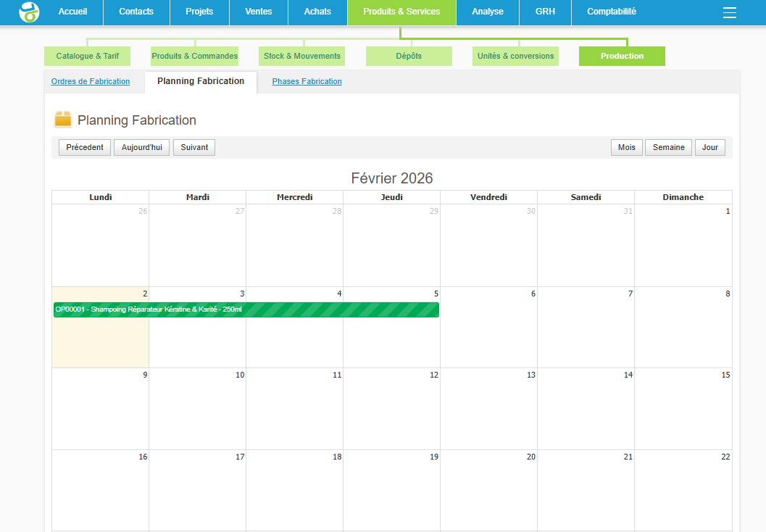Click the Planning Fabrication box icon

pyautogui.click(x=63, y=120)
